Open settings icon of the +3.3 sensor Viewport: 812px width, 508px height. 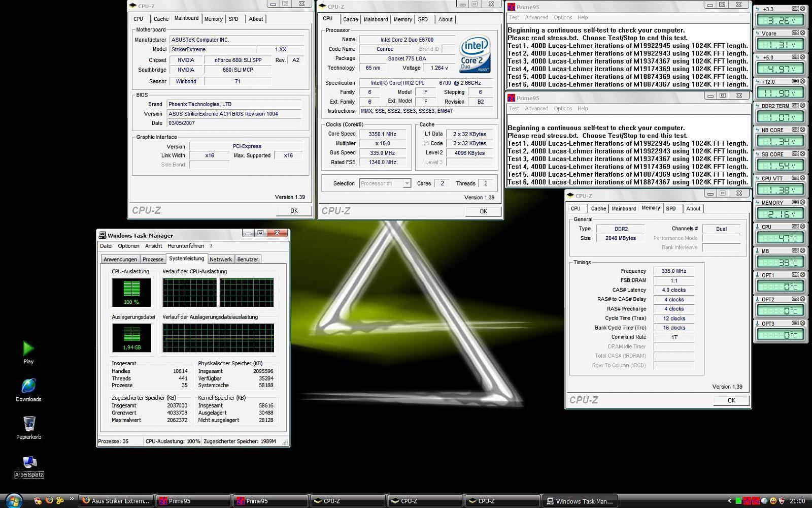795,9
